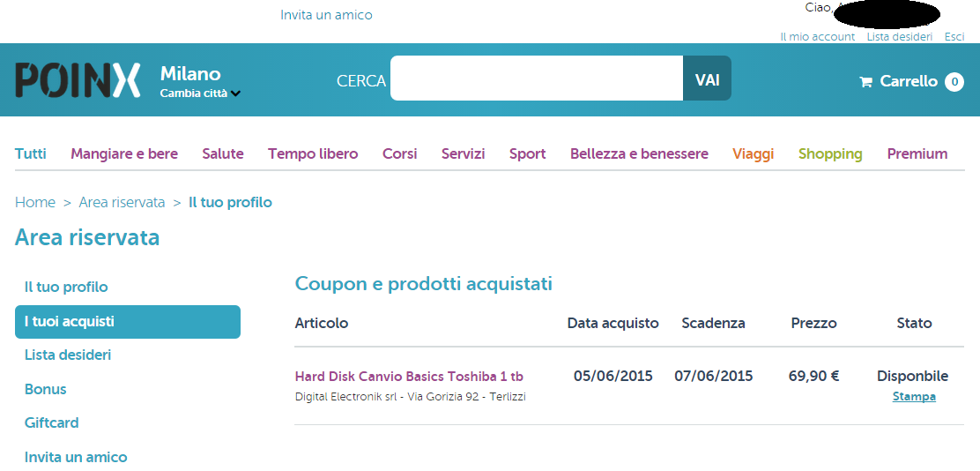Open Lista desideri in the sidebar
The image size is (980, 471).
68,355
